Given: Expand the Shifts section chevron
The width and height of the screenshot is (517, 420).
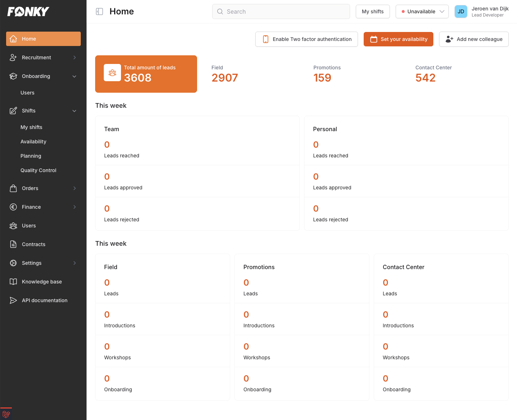Looking at the screenshot, I should coord(74,111).
